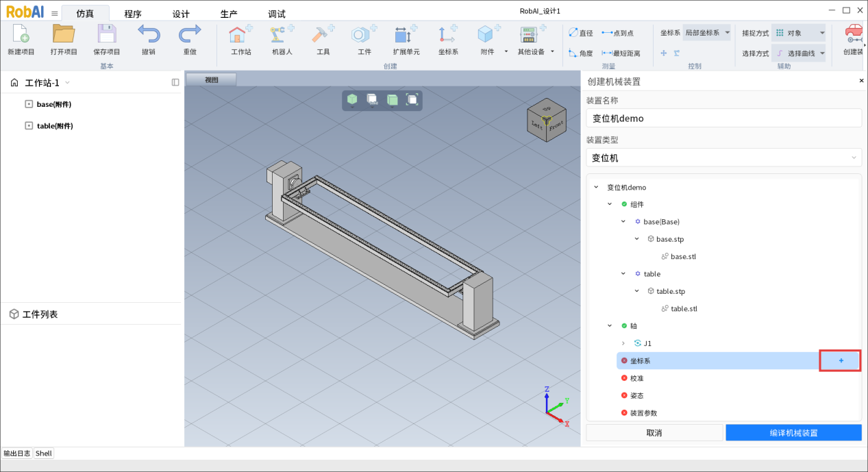Switch to 调试 tab
The height and width of the screenshot is (472, 868).
point(277,14)
